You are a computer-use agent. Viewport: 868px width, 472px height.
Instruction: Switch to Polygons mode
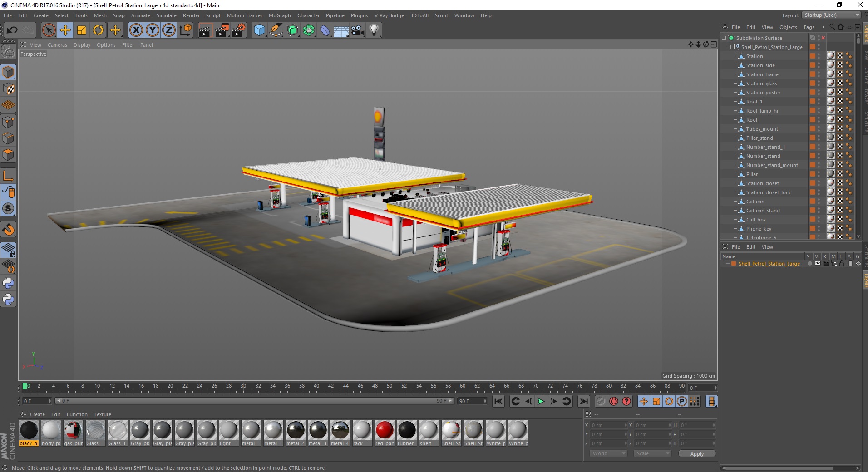[x=8, y=155]
